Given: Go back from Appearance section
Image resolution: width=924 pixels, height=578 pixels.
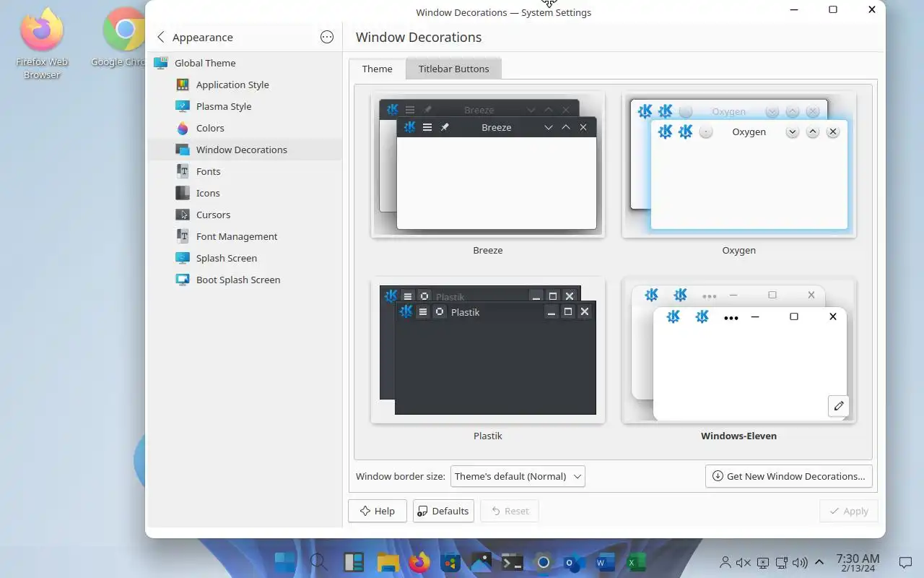Looking at the screenshot, I should (x=160, y=37).
